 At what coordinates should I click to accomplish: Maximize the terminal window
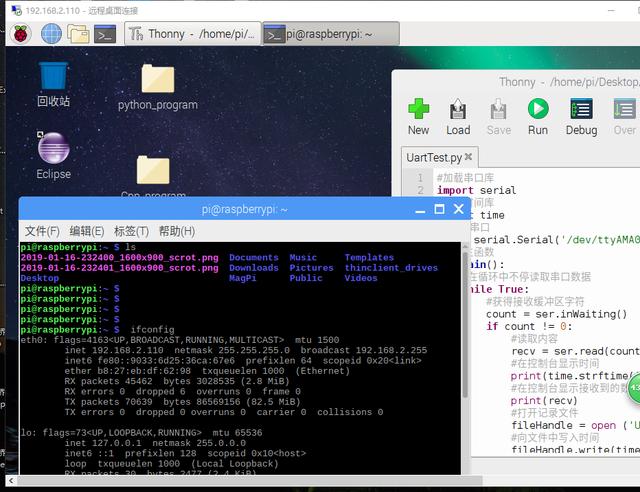point(439,209)
